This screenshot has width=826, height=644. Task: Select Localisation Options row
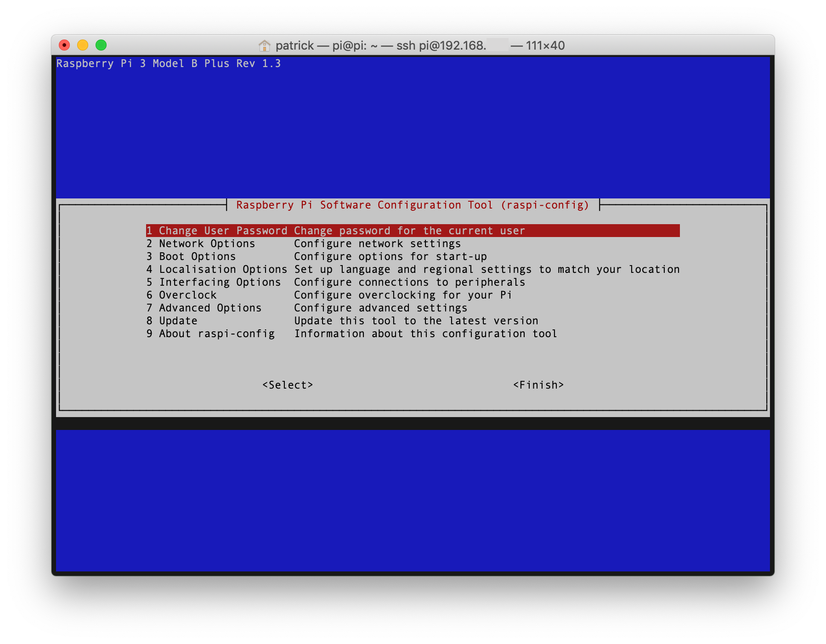click(x=413, y=269)
